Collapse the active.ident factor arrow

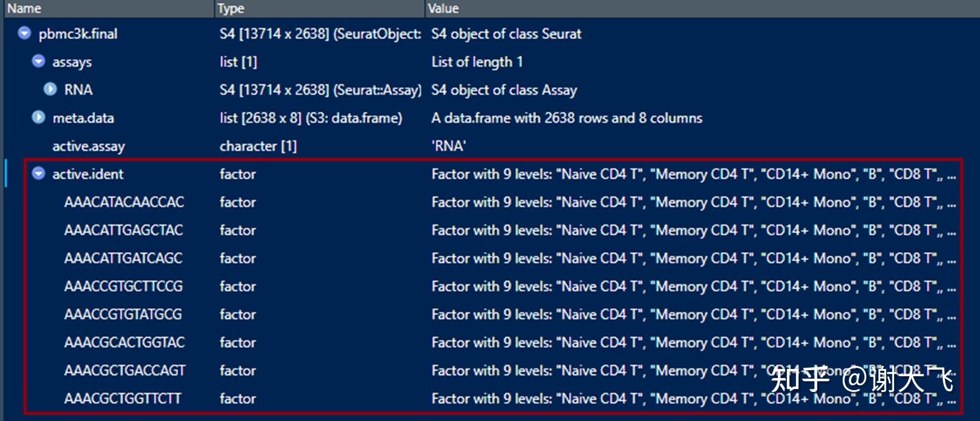38,174
